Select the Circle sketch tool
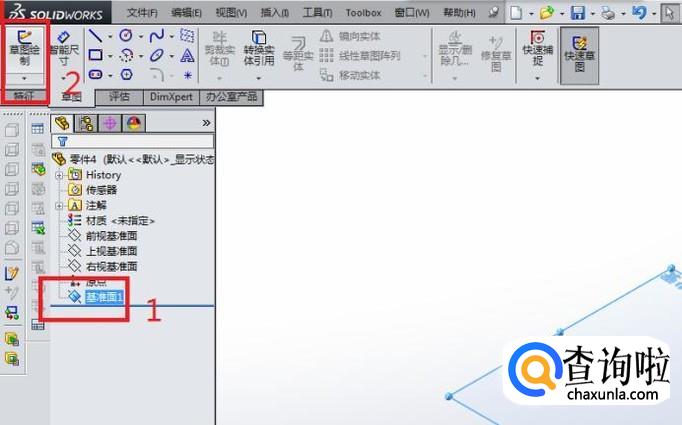The width and height of the screenshot is (682, 425). [126, 35]
